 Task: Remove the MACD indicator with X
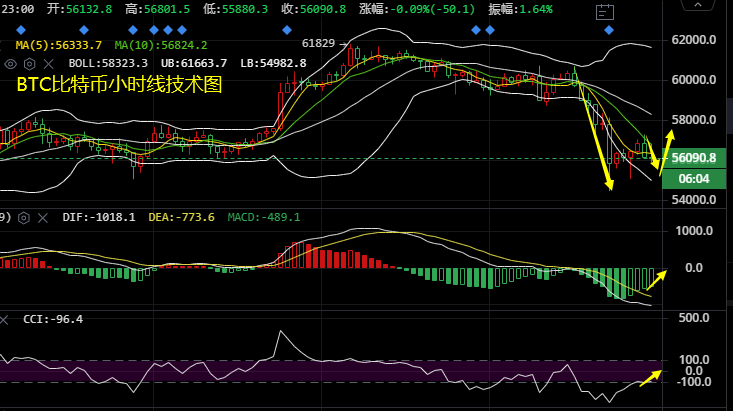(43, 217)
